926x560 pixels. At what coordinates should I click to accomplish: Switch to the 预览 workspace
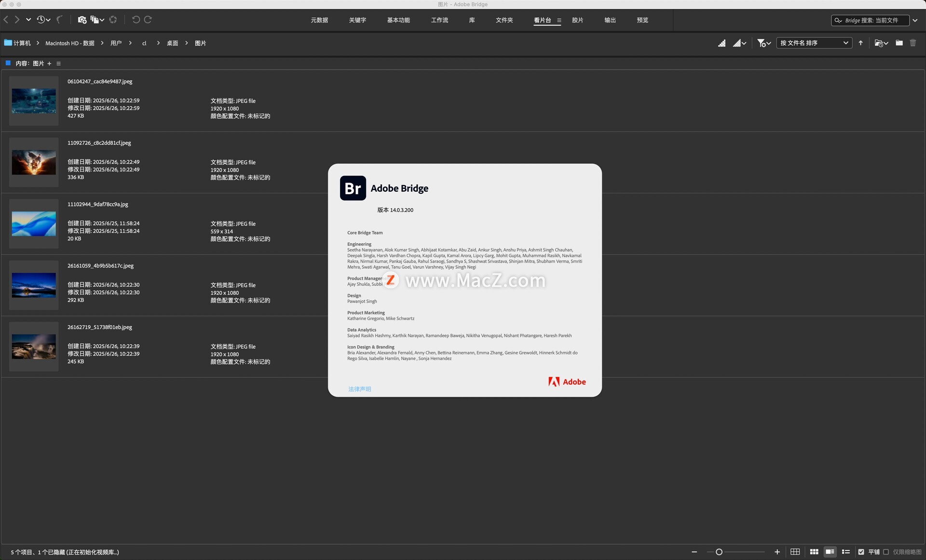pyautogui.click(x=642, y=20)
